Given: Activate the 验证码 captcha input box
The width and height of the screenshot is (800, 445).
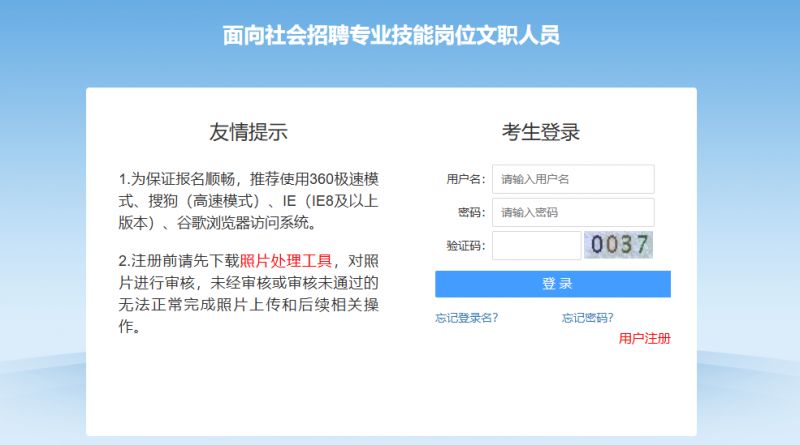Looking at the screenshot, I should pyautogui.click(x=537, y=245).
